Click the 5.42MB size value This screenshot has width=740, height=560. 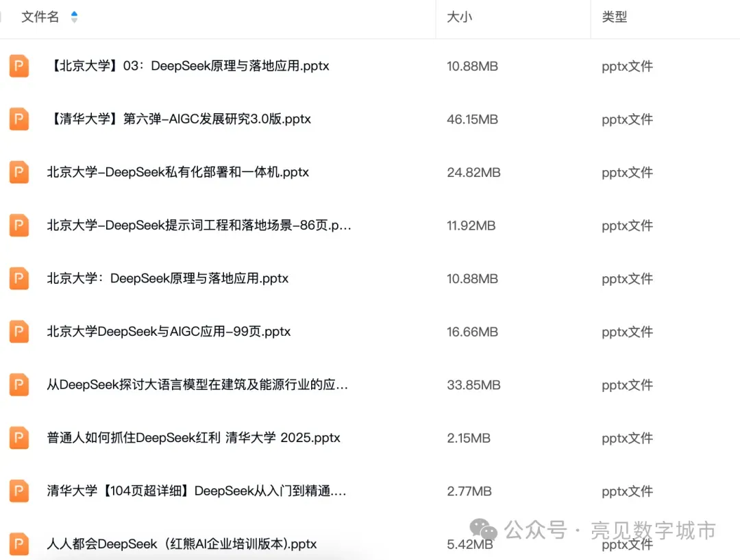(469, 544)
